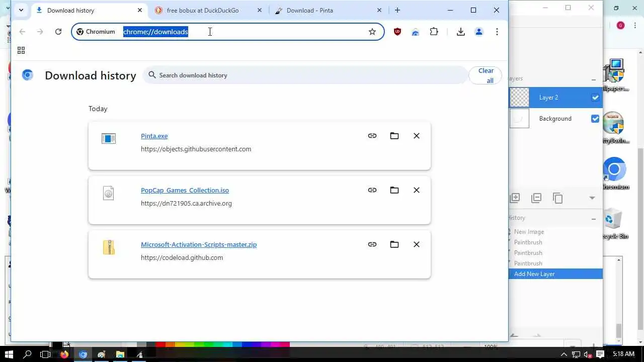Reload the downloads page
Screen dimensions: 644x362
(x=58, y=32)
